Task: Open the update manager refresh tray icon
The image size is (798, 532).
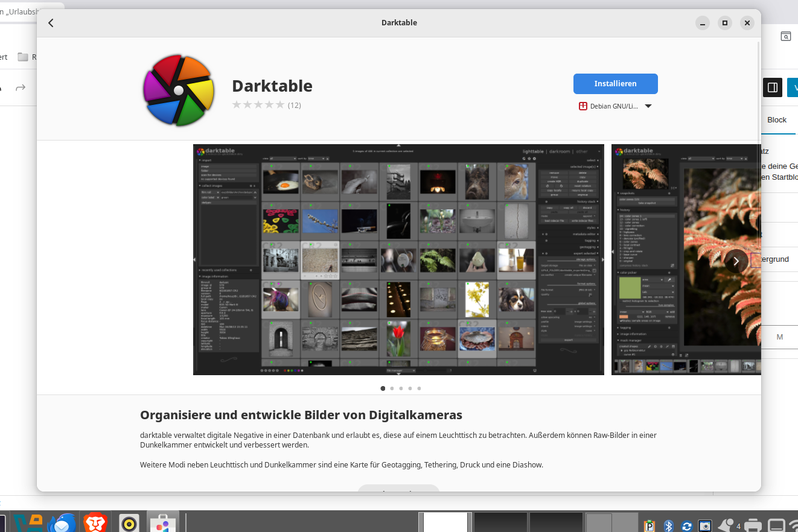Action: pos(686,526)
